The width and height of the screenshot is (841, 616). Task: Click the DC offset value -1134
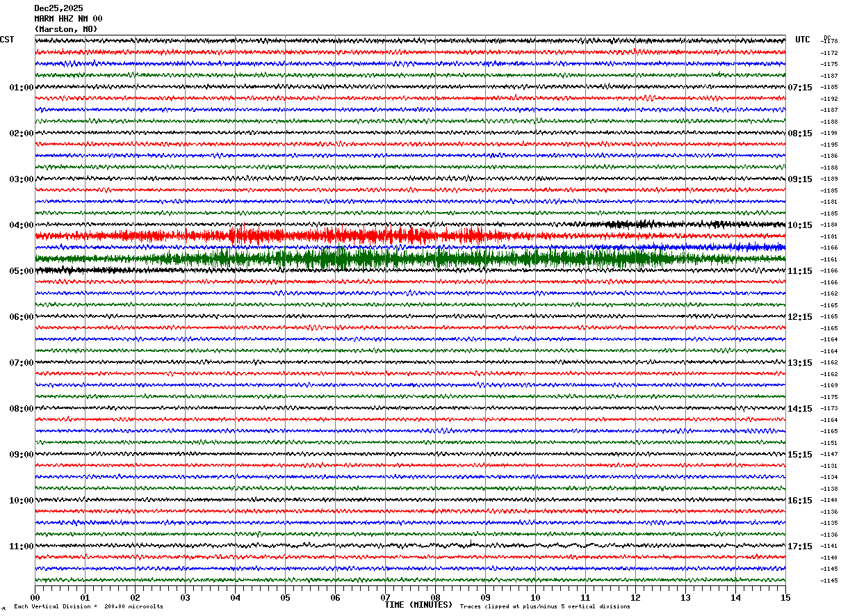tap(829, 477)
